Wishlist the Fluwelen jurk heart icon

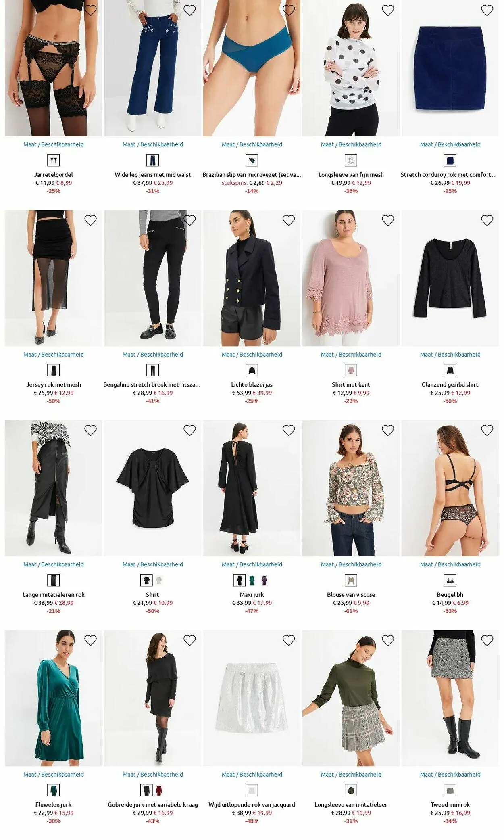point(90,640)
